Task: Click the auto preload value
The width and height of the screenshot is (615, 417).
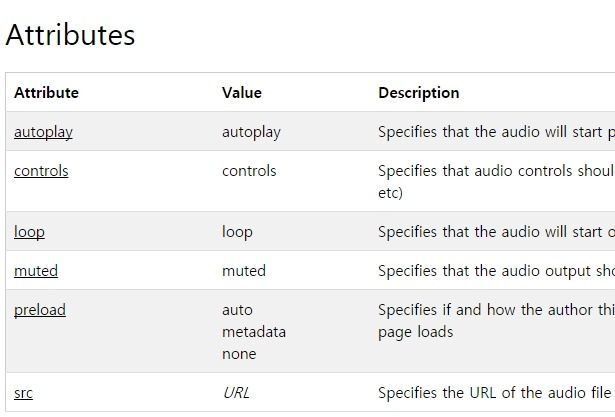Action: 237,310
